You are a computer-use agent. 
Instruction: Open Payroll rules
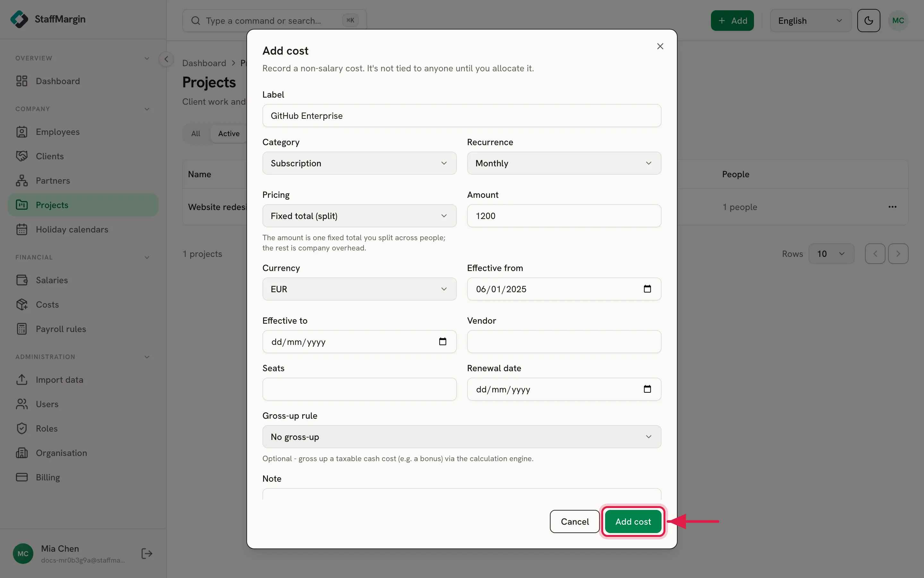[83, 329]
